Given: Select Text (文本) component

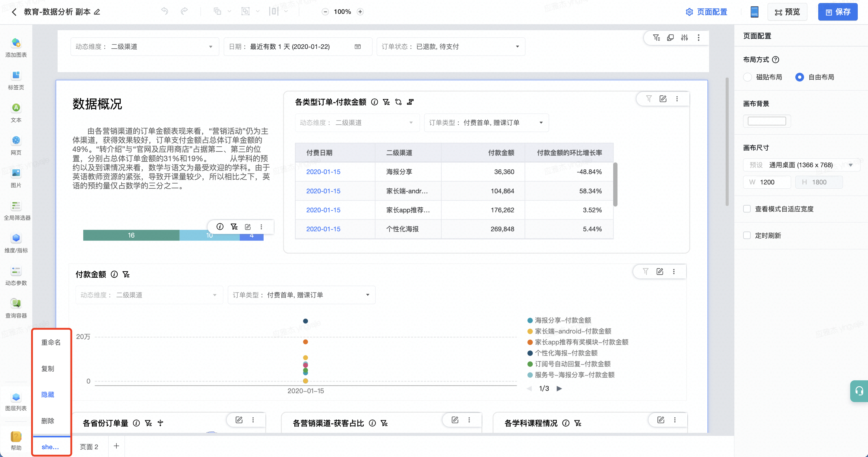Looking at the screenshot, I should pos(16,113).
